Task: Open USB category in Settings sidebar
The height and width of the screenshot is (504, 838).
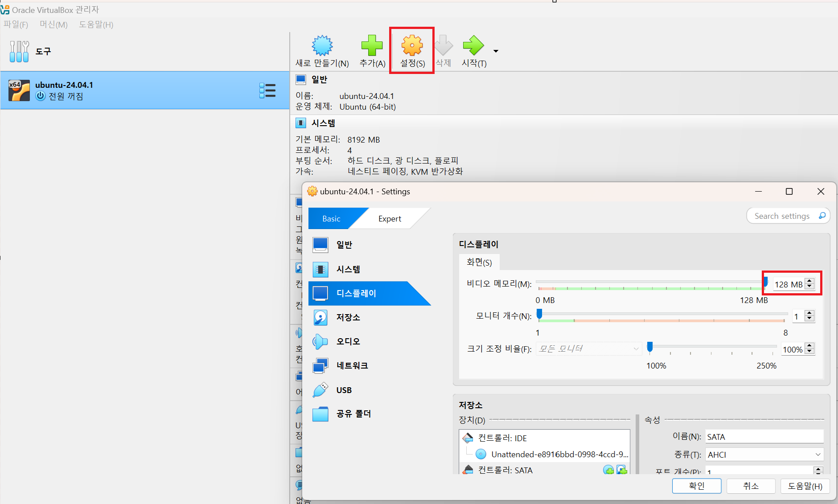Action: point(370,390)
